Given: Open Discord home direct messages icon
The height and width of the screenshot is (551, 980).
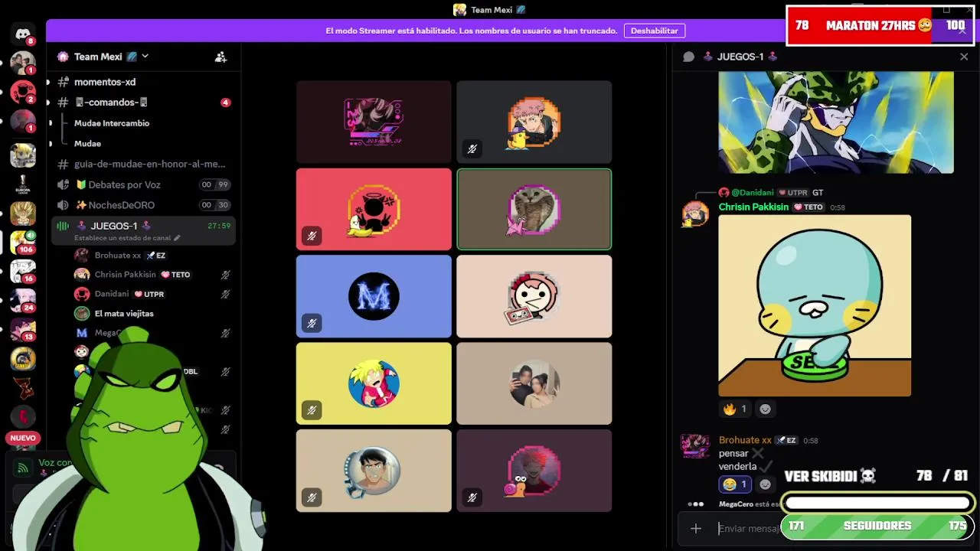Looking at the screenshot, I should (22, 34).
